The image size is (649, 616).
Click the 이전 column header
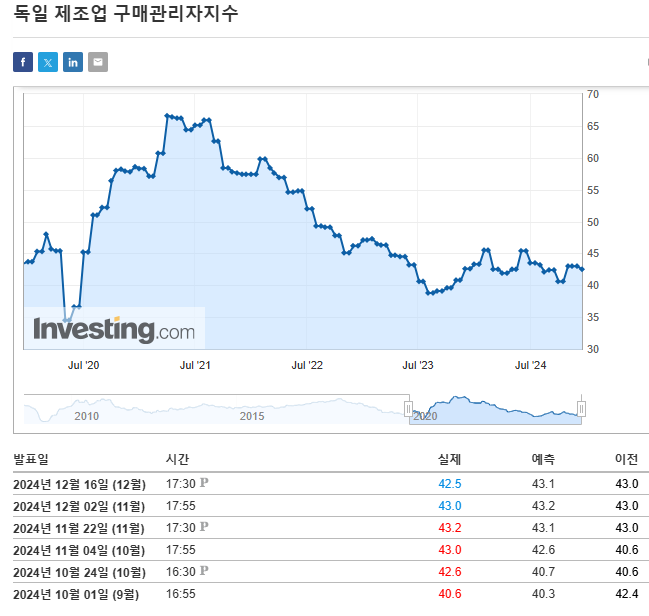coord(626,459)
